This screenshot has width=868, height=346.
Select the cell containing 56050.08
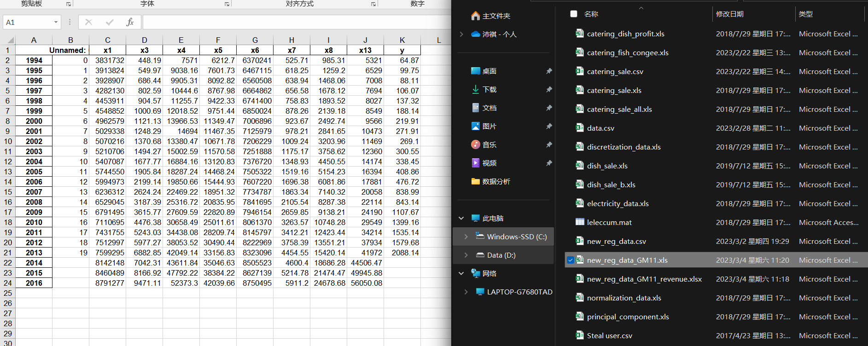pos(365,283)
